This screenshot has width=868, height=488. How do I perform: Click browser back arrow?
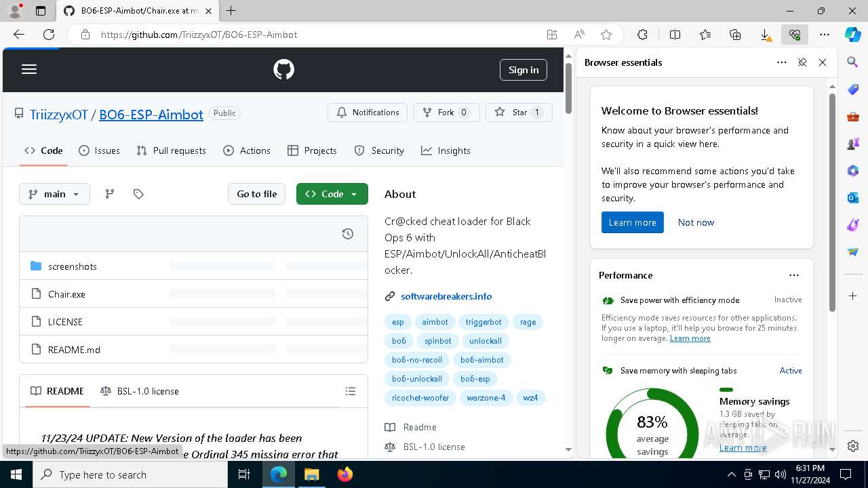(19, 35)
